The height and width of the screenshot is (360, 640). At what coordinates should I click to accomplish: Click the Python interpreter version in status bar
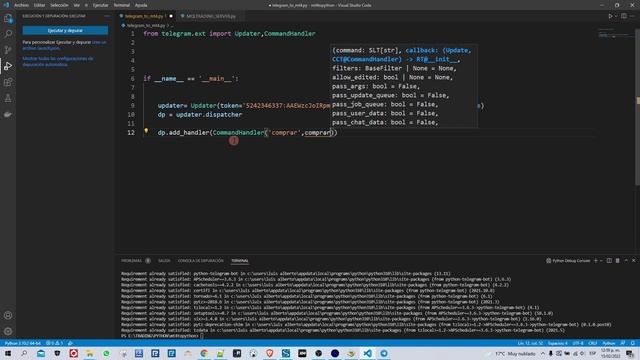[x=22, y=343]
